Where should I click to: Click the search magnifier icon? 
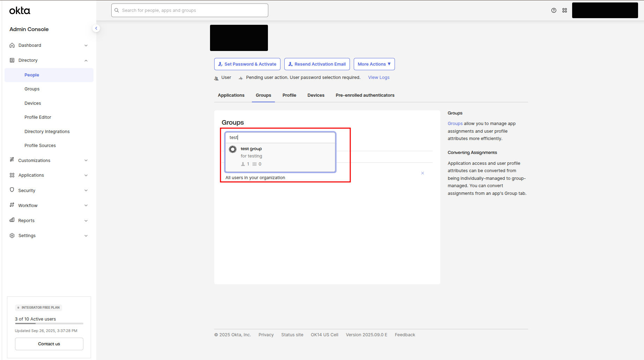[117, 10]
